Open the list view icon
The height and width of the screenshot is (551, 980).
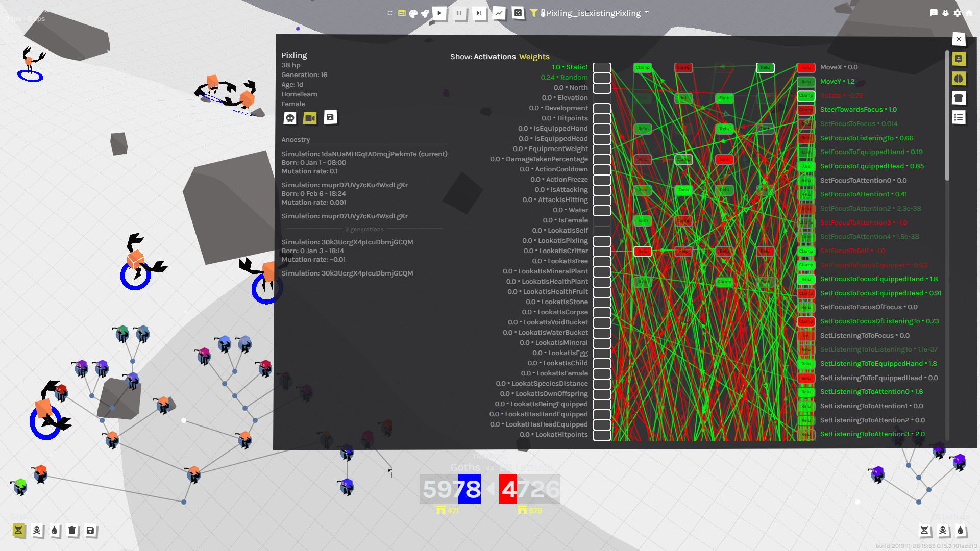click(958, 117)
